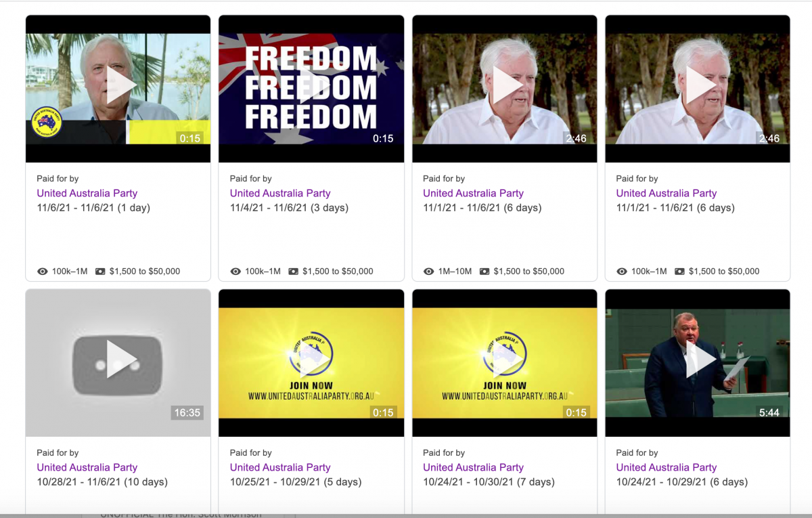Click the eye views icon beside 1M–10M
This screenshot has width=812, height=518.
click(429, 272)
